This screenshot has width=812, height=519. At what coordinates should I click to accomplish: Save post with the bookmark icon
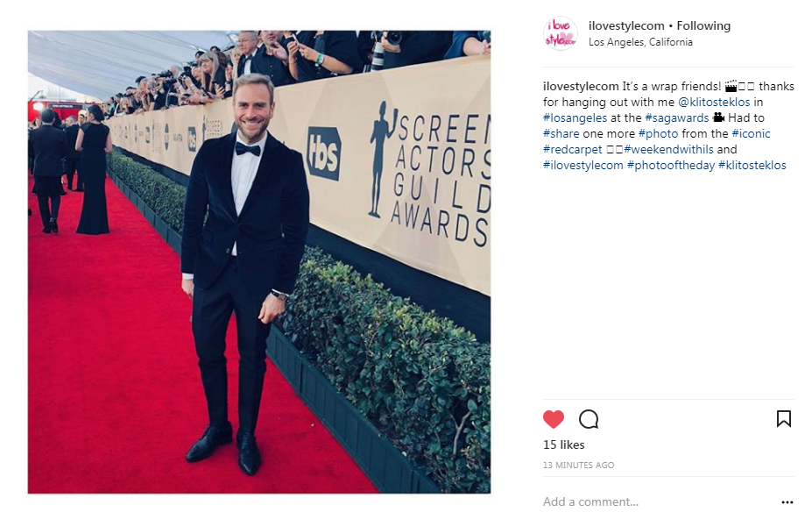783,419
